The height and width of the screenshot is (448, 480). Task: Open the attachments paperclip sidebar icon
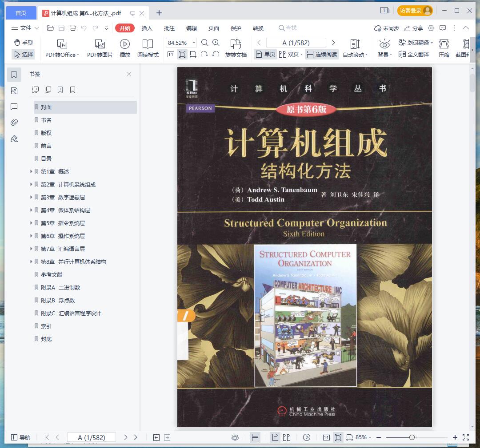[14, 123]
